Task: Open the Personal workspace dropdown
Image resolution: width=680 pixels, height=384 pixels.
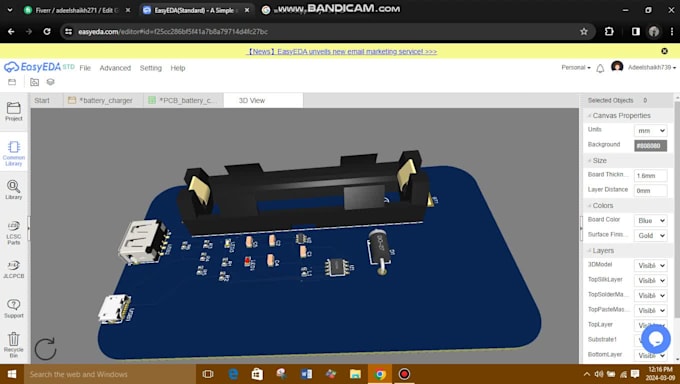Action: click(576, 68)
